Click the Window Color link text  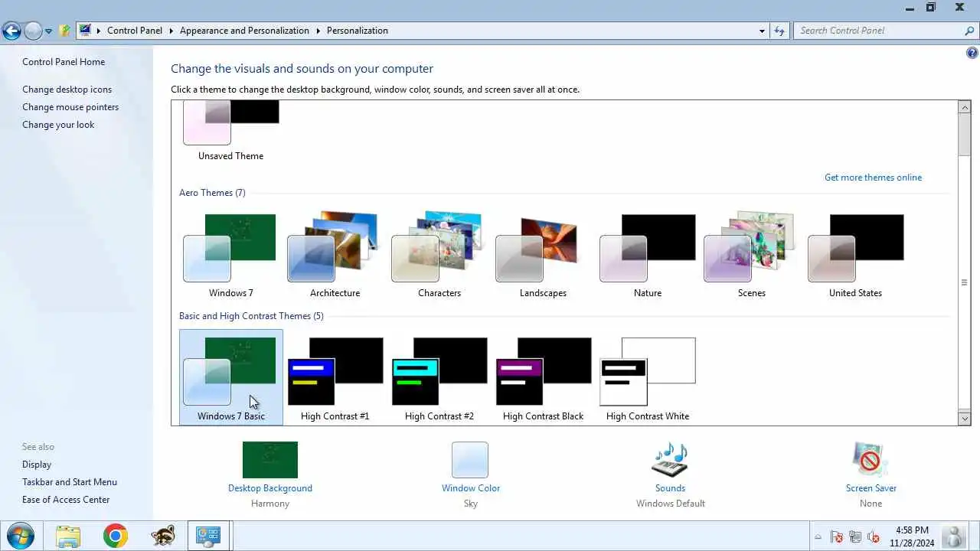[x=470, y=488]
